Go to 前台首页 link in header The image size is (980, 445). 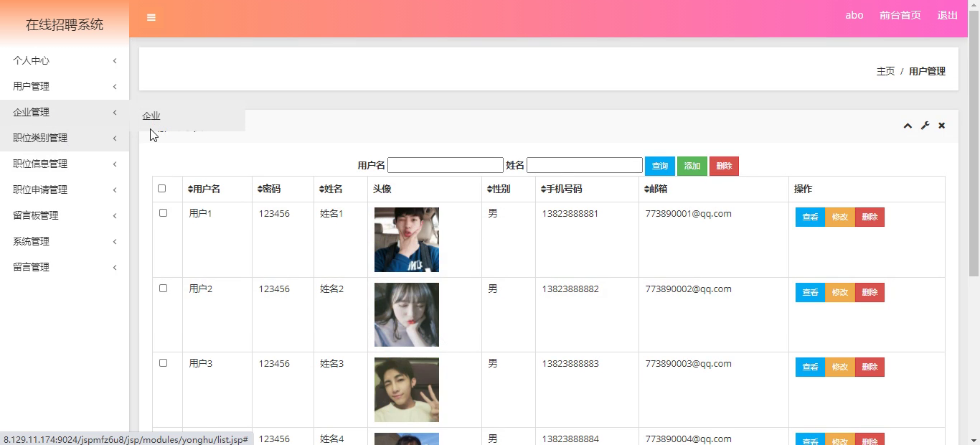click(x=900, y=15)
